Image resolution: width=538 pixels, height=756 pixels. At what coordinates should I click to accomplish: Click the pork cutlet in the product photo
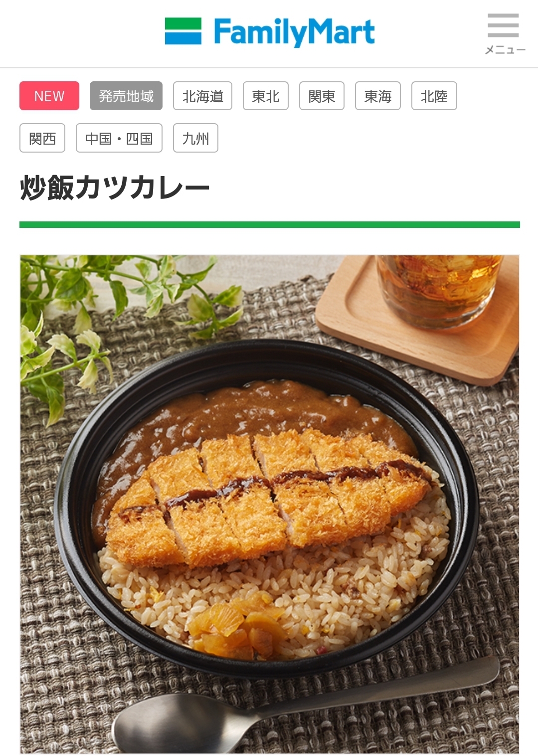pyautogui.click(x=269, y=499)
